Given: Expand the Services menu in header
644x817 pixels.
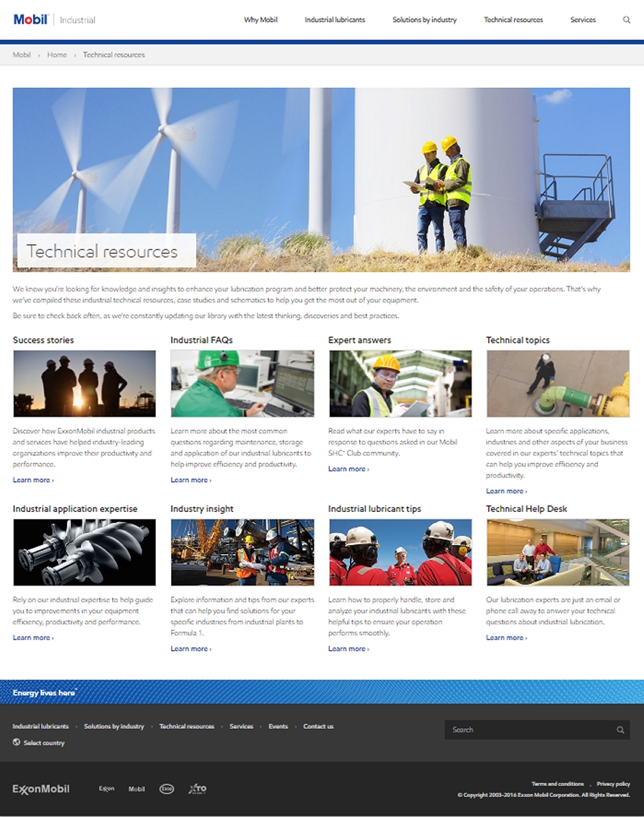Looking at the screenshot, I should (x=582, y=20).
